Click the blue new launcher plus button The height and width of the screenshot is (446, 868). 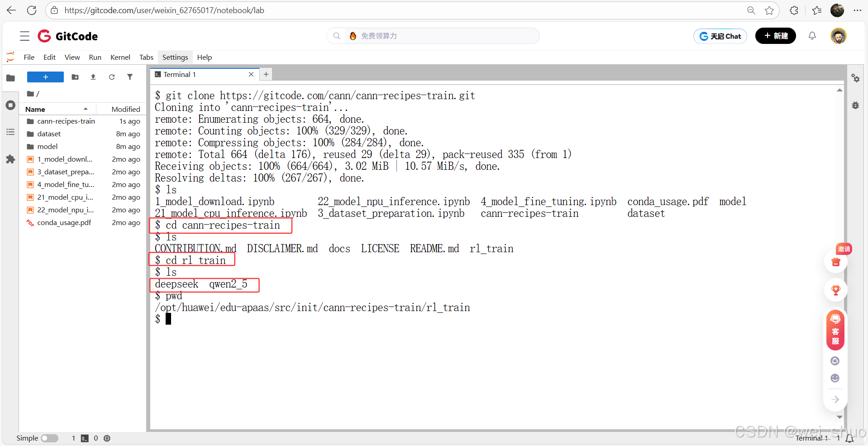[45, 77]
